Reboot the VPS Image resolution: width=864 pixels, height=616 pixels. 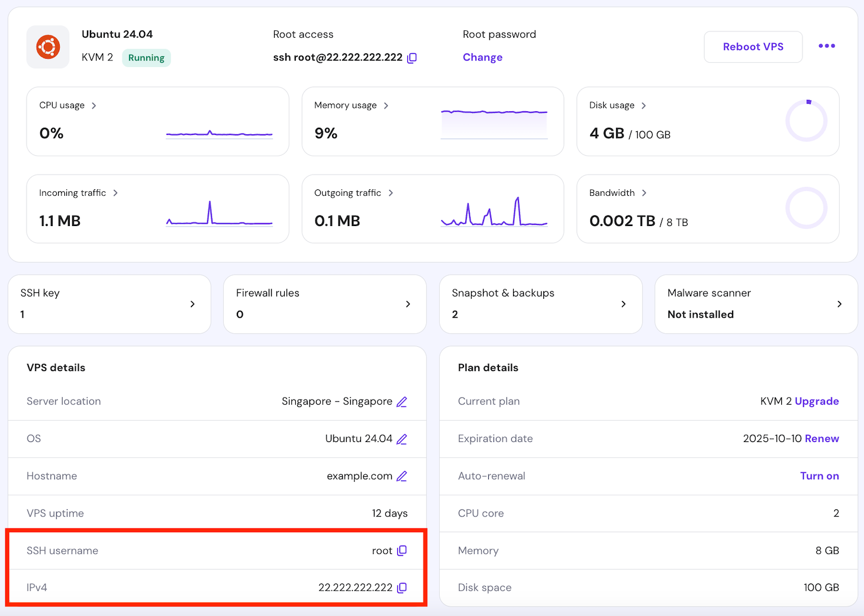pos(753,47)
